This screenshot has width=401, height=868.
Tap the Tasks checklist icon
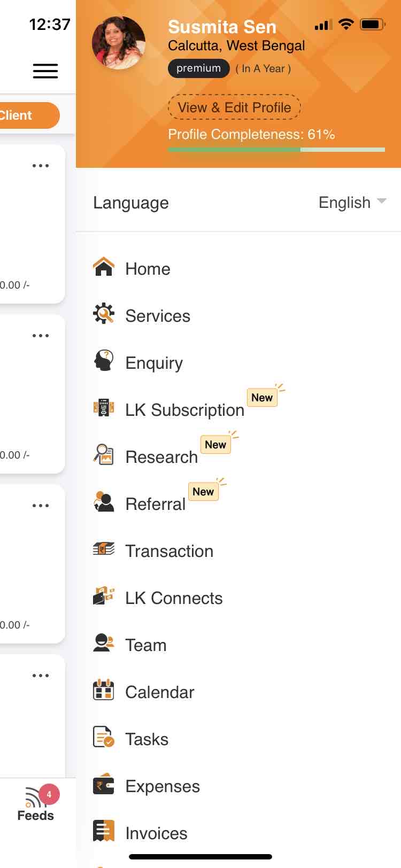(104, 738)
